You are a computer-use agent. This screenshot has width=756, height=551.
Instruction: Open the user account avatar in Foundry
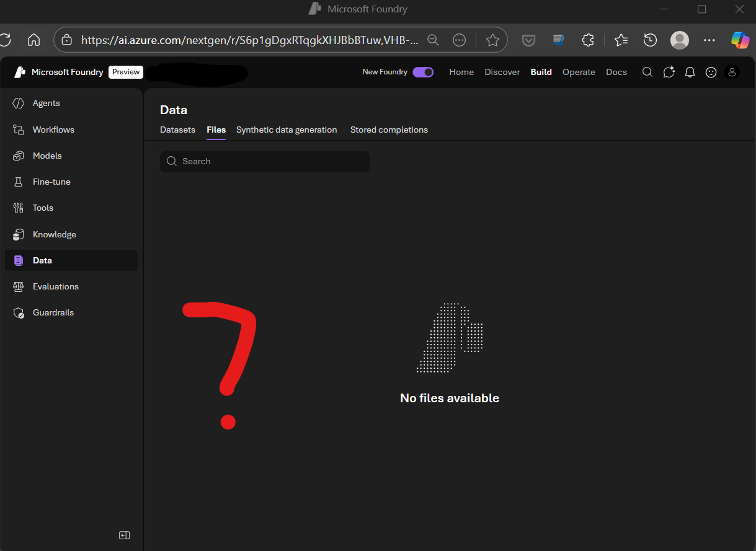coord(732,72)
